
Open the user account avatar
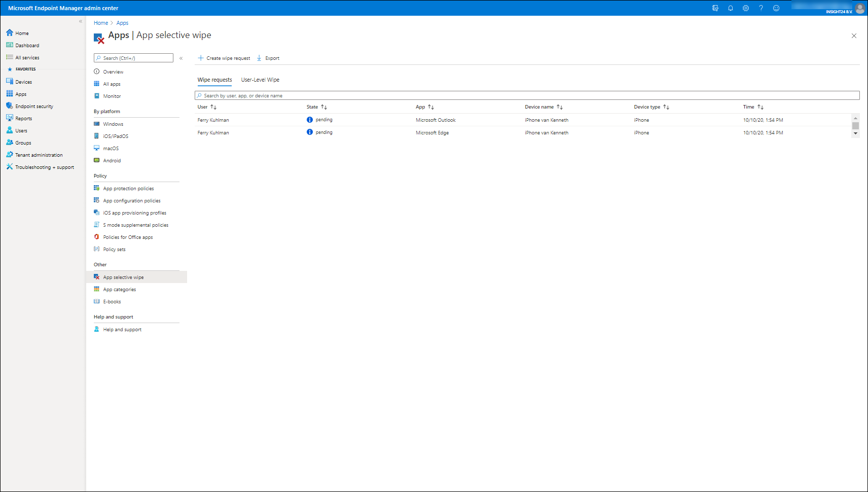pos(860,8)
